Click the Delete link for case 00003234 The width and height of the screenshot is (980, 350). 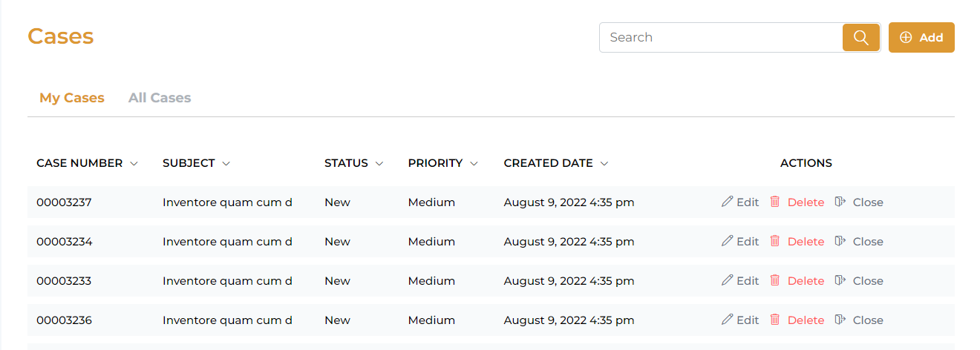point(806,242)
